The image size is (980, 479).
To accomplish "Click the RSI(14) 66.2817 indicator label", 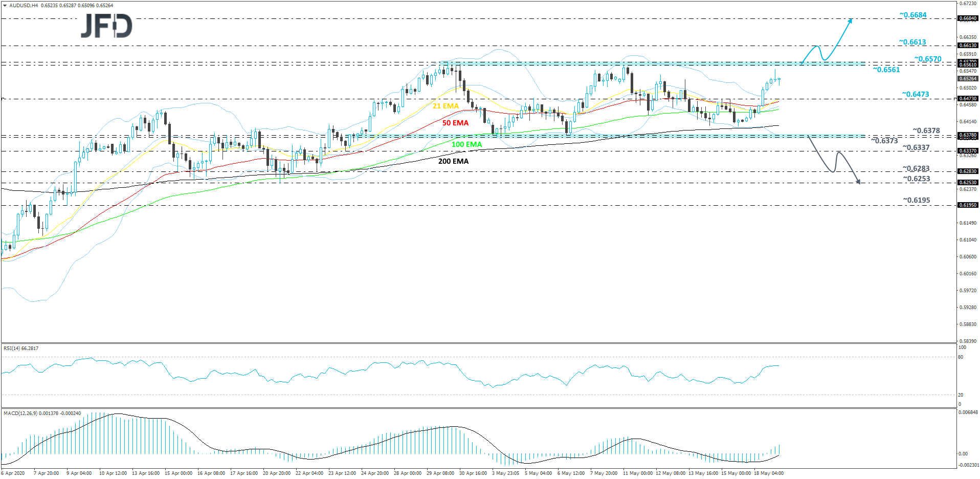I will (x=21, y=349).
